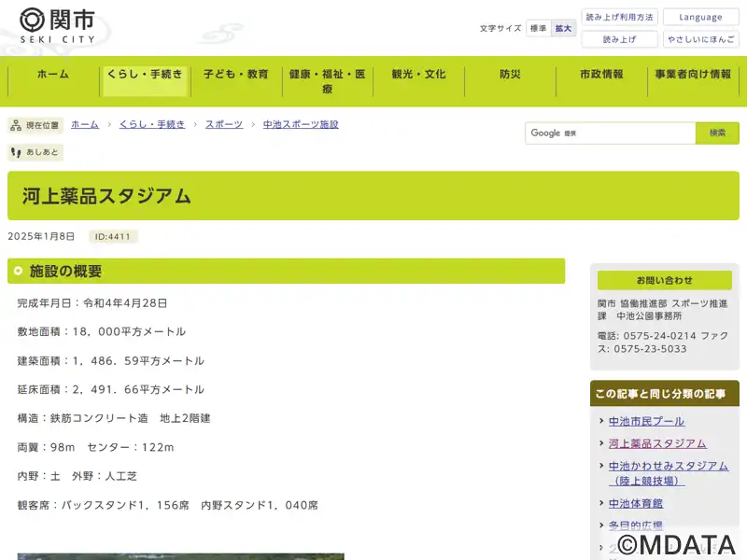747x560 pixels.
Task: Open the 中池市民プール related article
Action: [646, 421]
